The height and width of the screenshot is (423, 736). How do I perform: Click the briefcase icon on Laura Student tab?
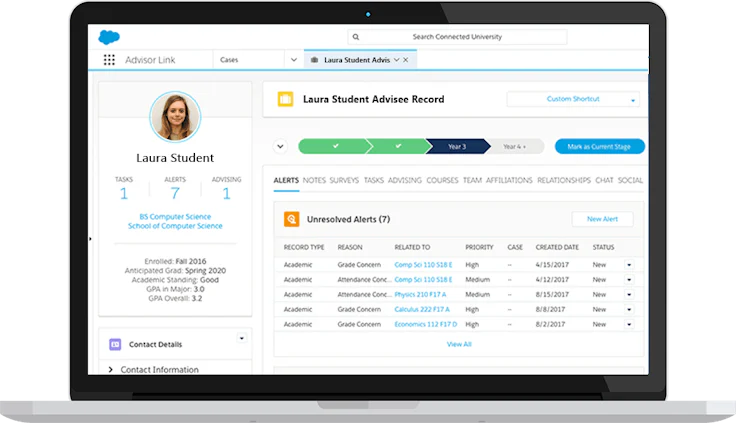pyautogui.click(x=314, y=60)
